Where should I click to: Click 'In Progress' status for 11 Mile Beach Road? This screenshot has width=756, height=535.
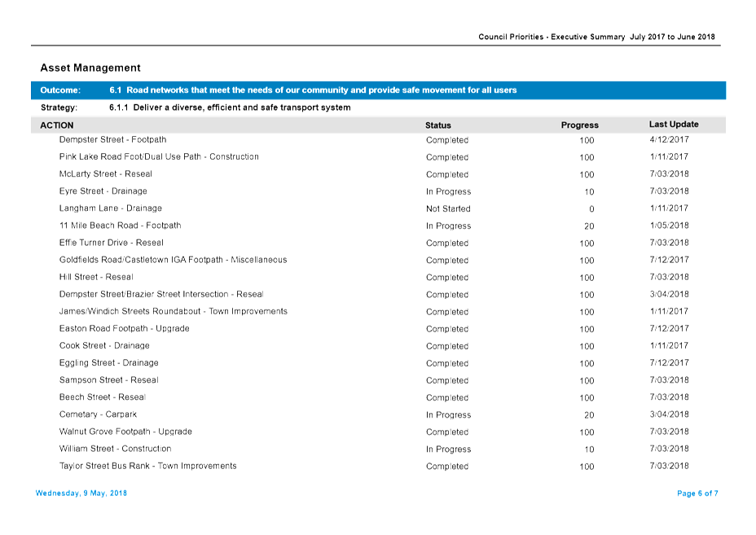(448, 226)
